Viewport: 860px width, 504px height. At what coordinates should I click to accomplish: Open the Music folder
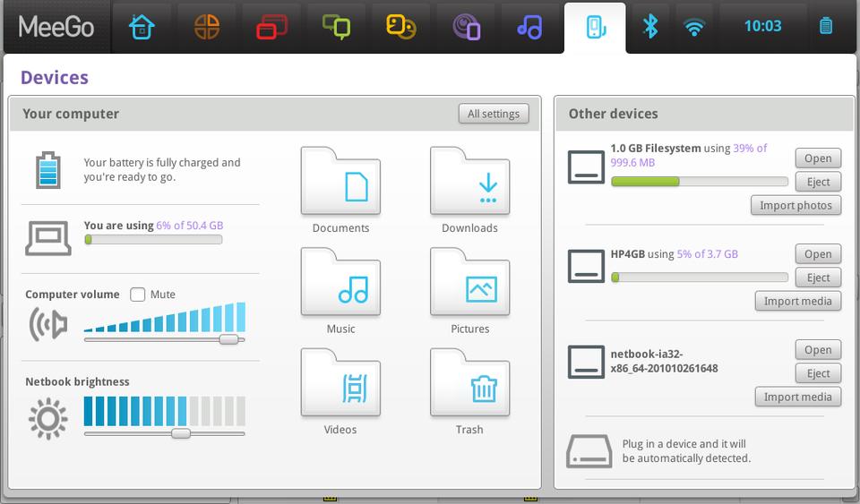[340, 283]
